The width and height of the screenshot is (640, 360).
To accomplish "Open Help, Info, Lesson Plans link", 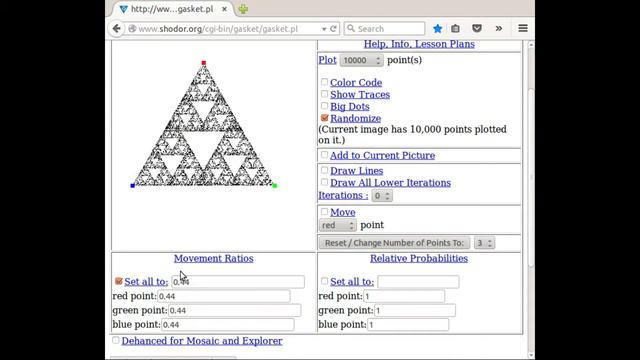I will (419, 44).
